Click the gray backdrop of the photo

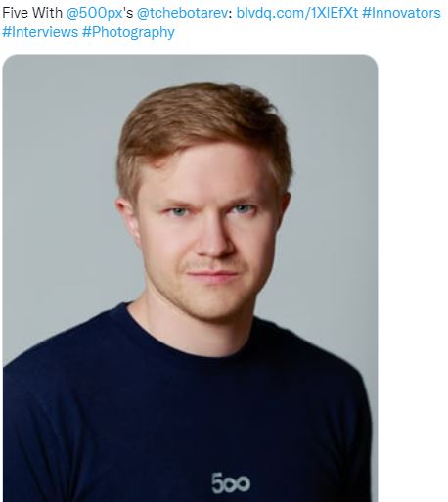coord(59,163)
